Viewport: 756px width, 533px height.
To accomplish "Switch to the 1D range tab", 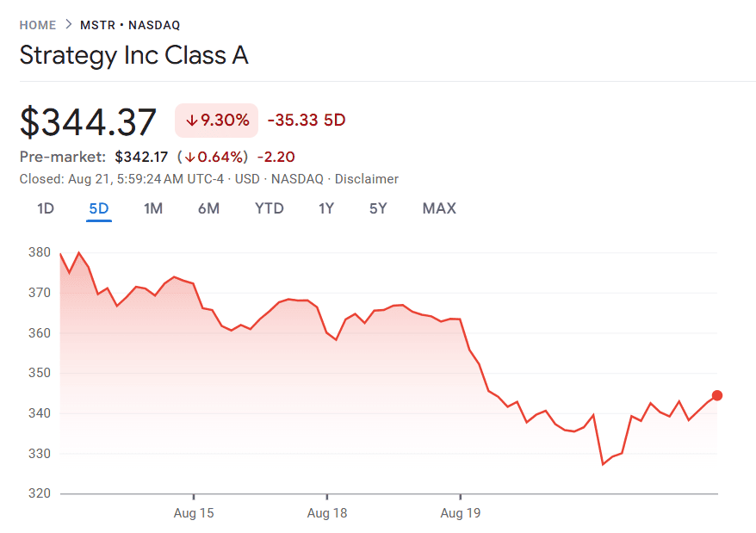I will 46,208.
